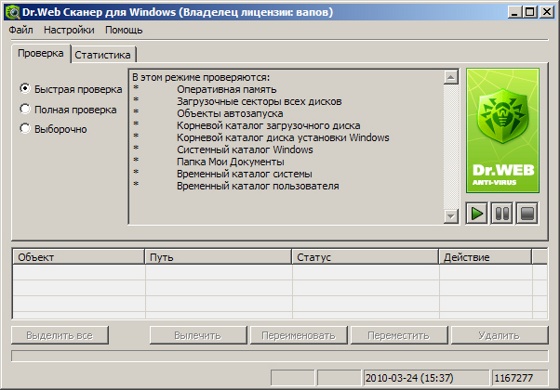Viewport: 560px width, 390px height.
Task: Click the Удалить button
Action: tap(499, 335)
